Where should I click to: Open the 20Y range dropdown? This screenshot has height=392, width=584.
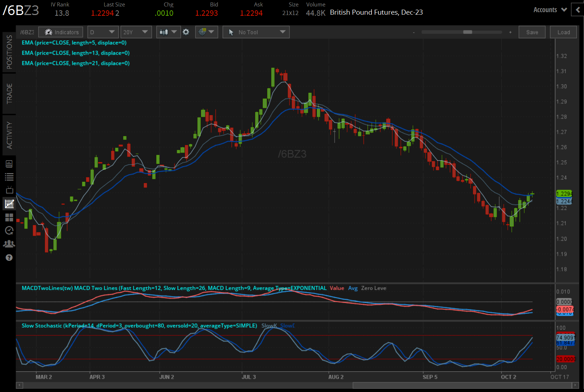coord(136,32)
